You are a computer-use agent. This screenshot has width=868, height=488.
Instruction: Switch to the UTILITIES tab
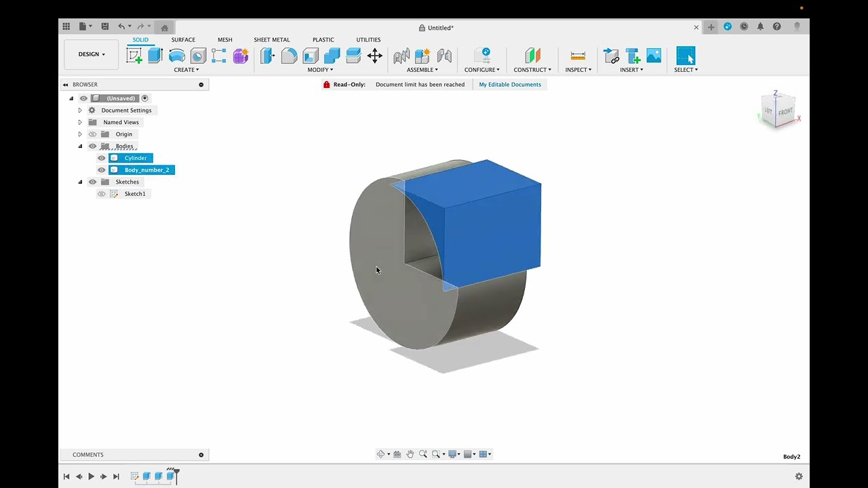(368, 39)
